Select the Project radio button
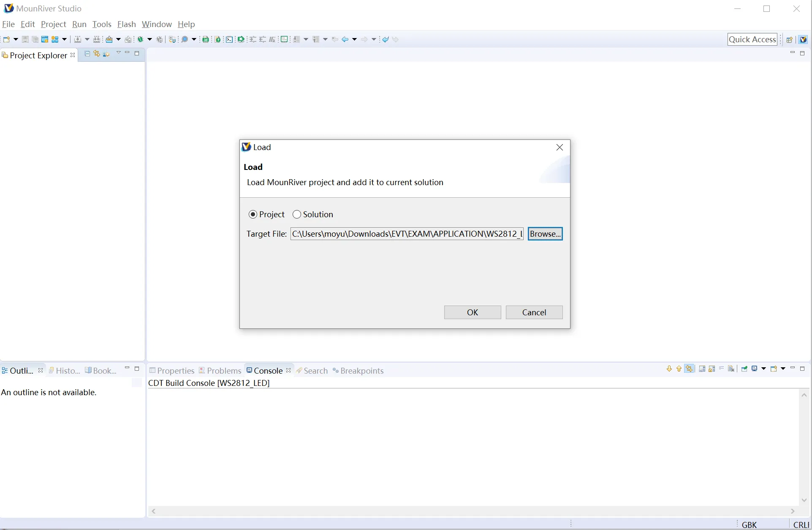 (x=253, y=214)
